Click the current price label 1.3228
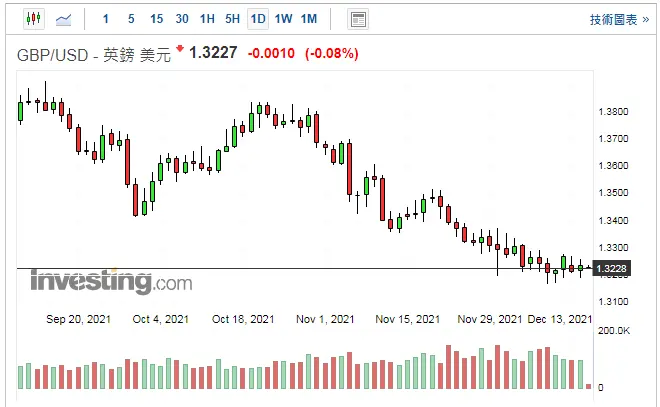 pos(610,268)
